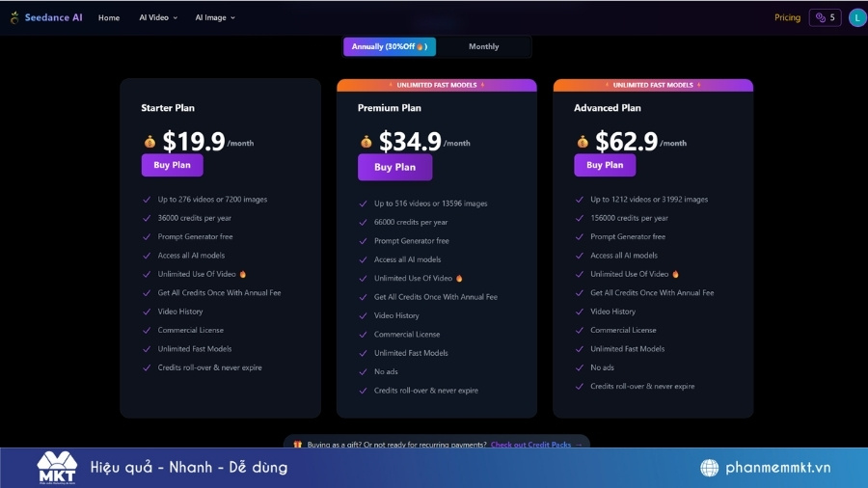Buy the Premium Plan
868x488 pixels.
[394, 167]
